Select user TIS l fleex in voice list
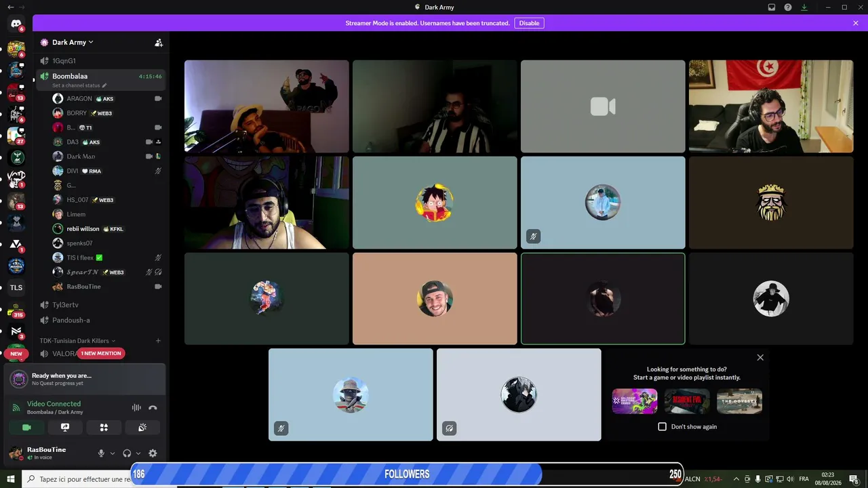Screen dimensions: 868x488 107,258
